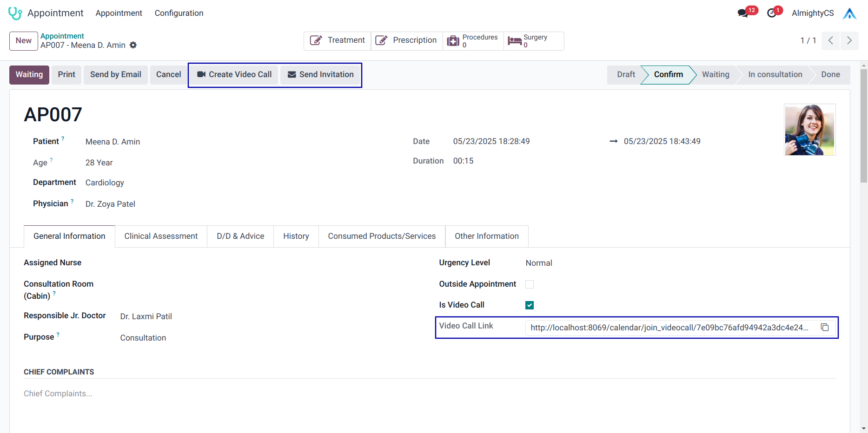The width and height of the screenshot is (868, 433).
Task: Copy the video call link
Action: coord(825,328)
